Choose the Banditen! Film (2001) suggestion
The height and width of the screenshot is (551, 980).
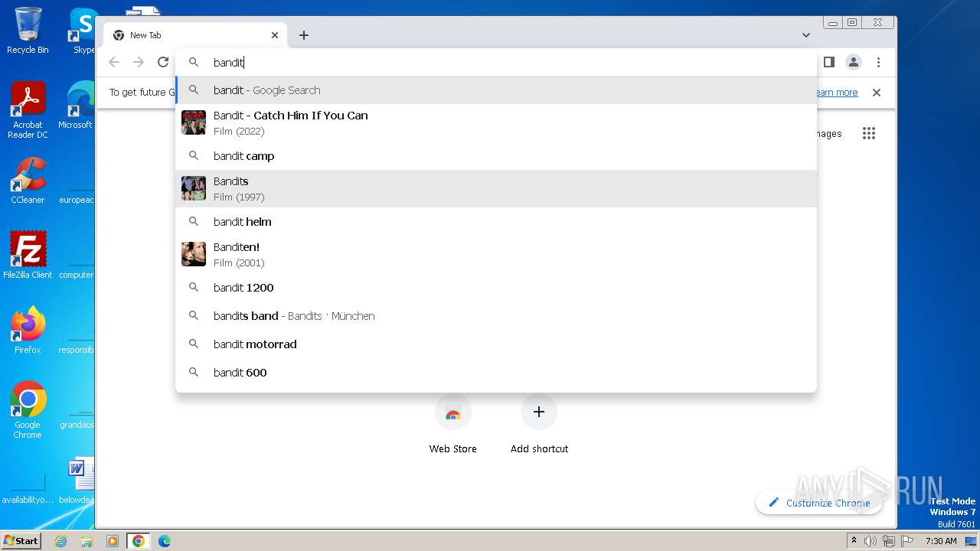click(x=496, y=254)
